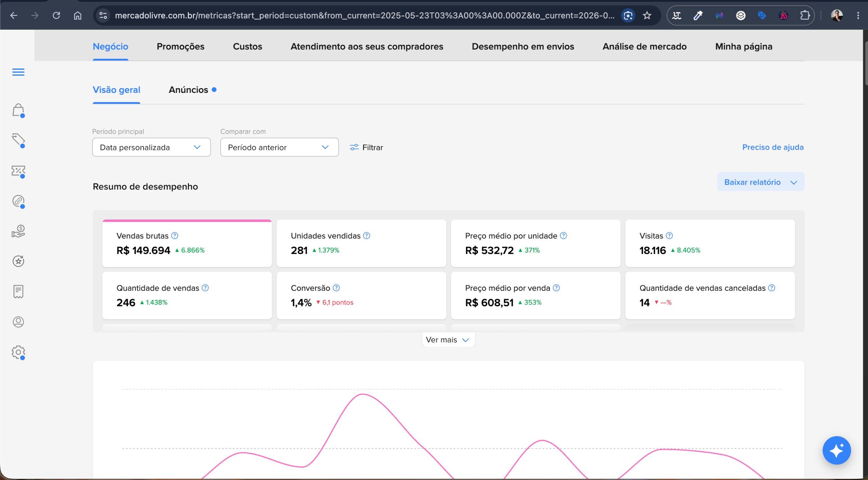Click help icon beside Preço médio por unidade
Screen dimensions: 868x480
click(564, 235)
